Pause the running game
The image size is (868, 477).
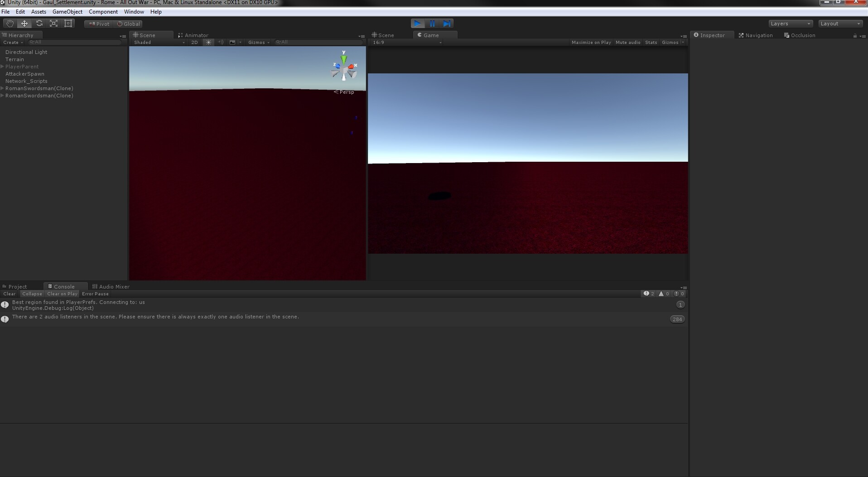(433, 23)
